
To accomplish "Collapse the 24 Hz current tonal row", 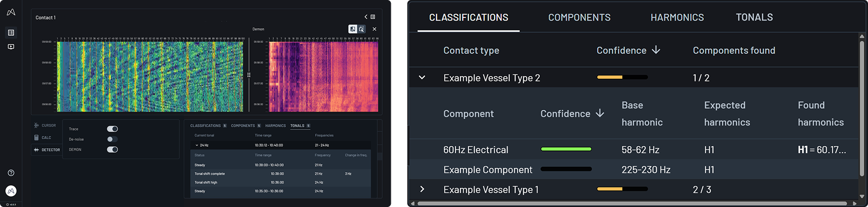I will tap(197, 145).
